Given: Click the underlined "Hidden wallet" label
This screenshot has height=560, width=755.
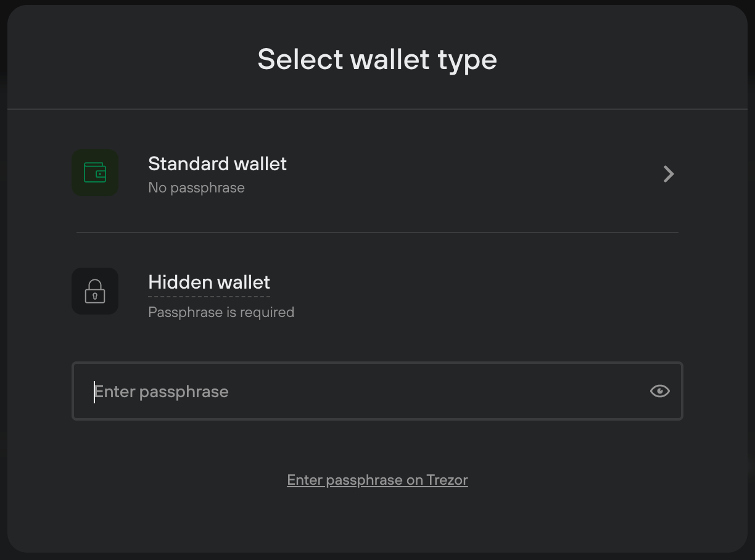Looking at the screenshot, I should pos(209,282).
